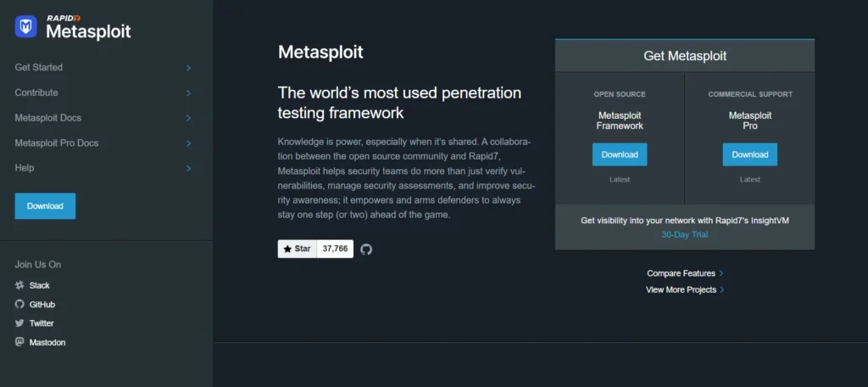Open Twitter link in sidebar
Image resolution: width=868 pixels, height=387 pixels.
pos(42,323)
